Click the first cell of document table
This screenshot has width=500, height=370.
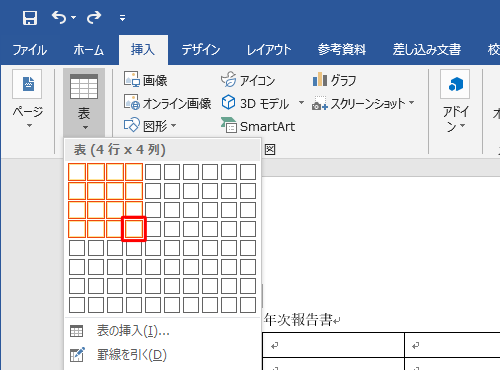pyautogui.click(x=333, y=345)
